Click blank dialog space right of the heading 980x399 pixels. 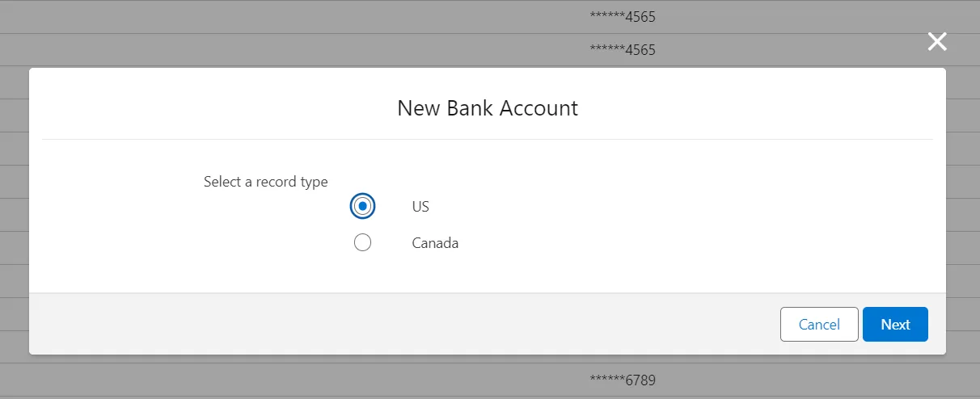(x=768, y=108)
